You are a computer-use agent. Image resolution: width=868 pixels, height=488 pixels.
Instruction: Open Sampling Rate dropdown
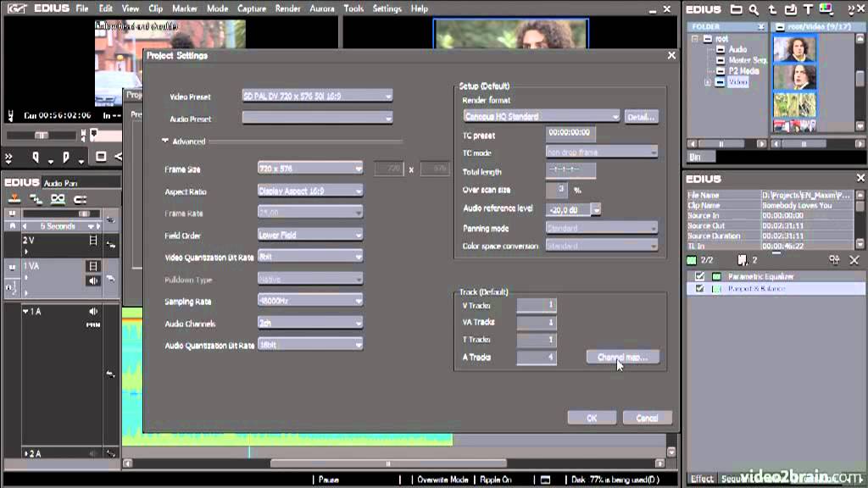pyautogui.click(x=310, y=301)
